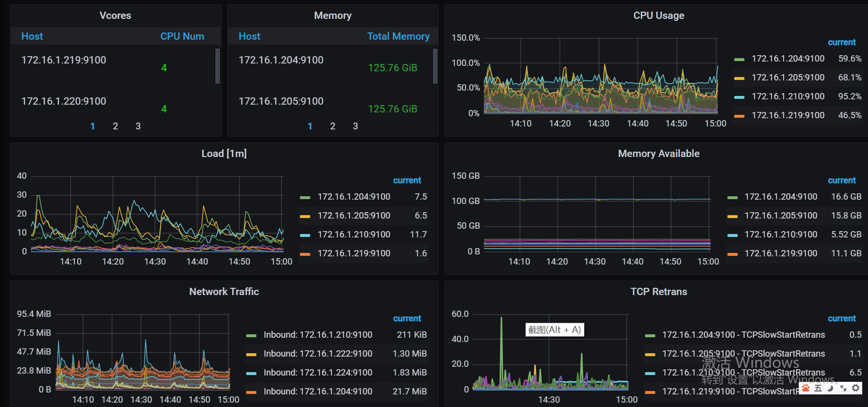The height and width of the screenshot is (407, 868).
Task: Click the 五 Wubi input mode icon
Action: (x=818, y=388)
